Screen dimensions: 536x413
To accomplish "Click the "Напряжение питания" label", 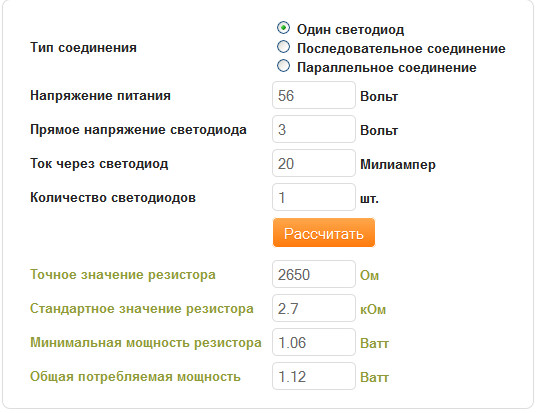I will click(100, 95).
